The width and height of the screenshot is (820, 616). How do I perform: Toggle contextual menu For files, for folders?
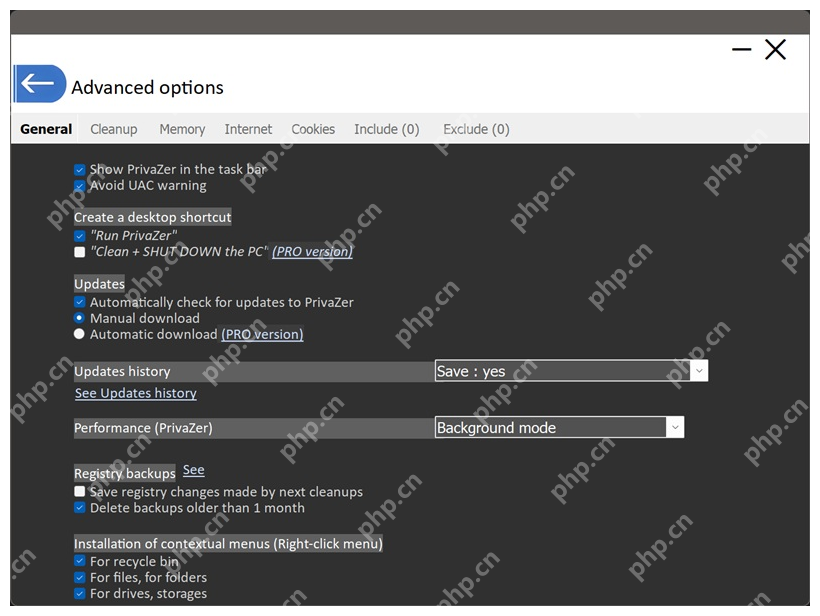coord(79,577)
